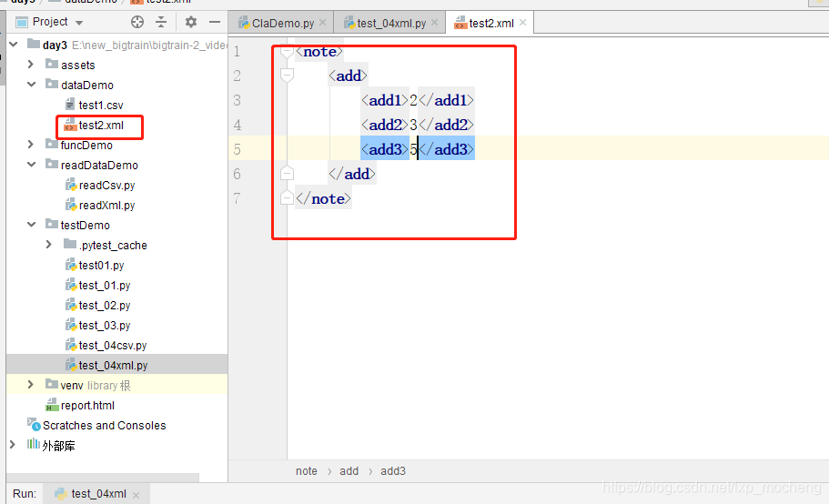Screen dimensions: 829x504
Task: Fold the note tag on line 1
Action: tap(288, 52)
